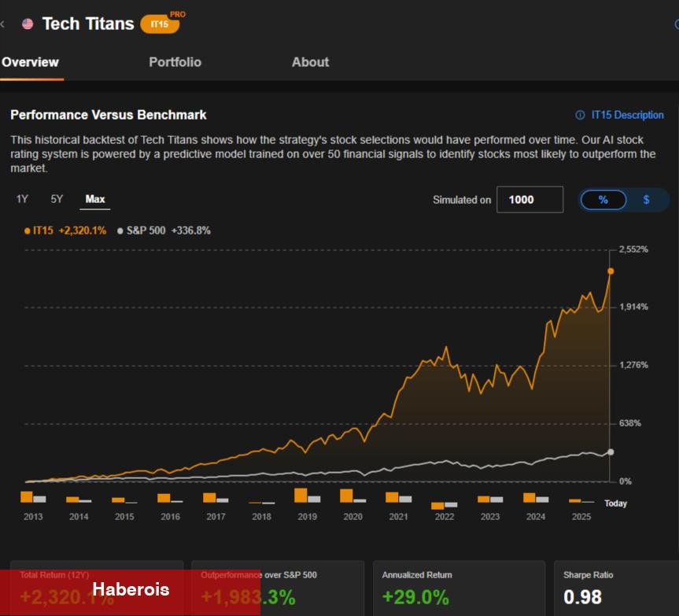Click the 2019 yearly return bar
The height and width of the screenshot is (616, 679).
301,495
